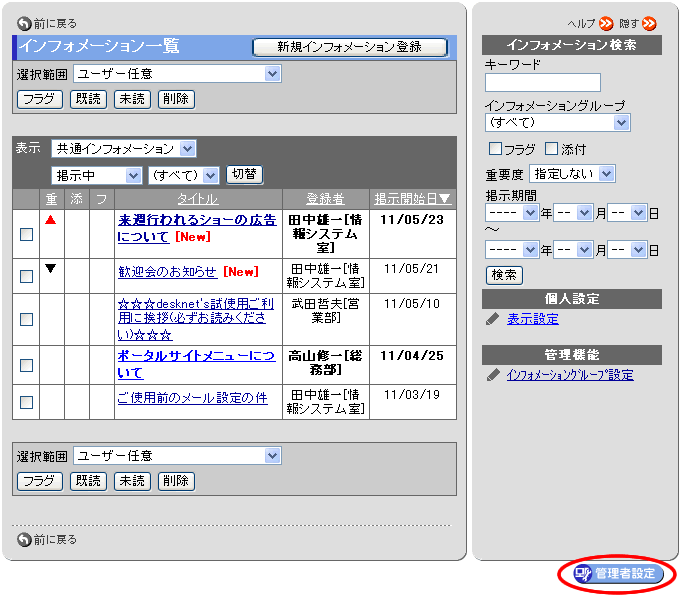Sort by the 掲示開始日 column header

pyautogui.click(x=412, y=198)
